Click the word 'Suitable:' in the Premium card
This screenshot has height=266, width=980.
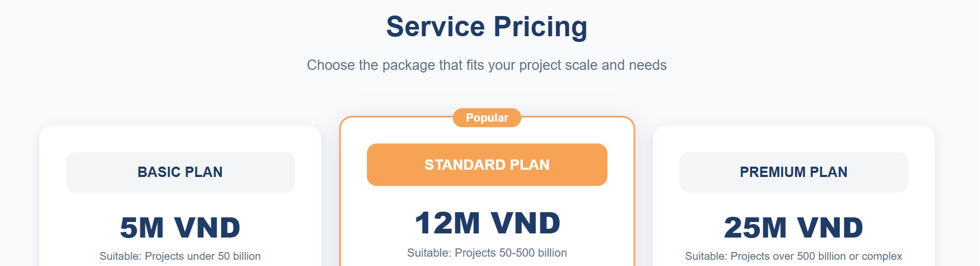[x=706, y=256]
